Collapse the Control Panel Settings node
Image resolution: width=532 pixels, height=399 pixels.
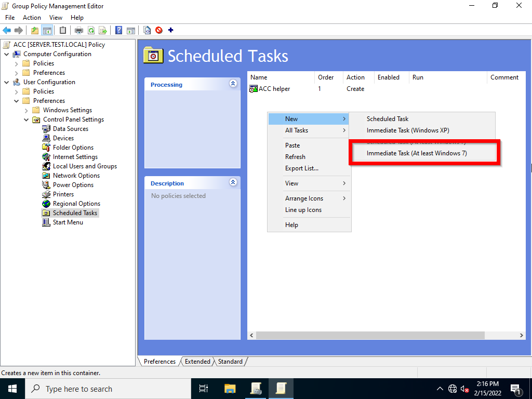(x=26, y=119)
